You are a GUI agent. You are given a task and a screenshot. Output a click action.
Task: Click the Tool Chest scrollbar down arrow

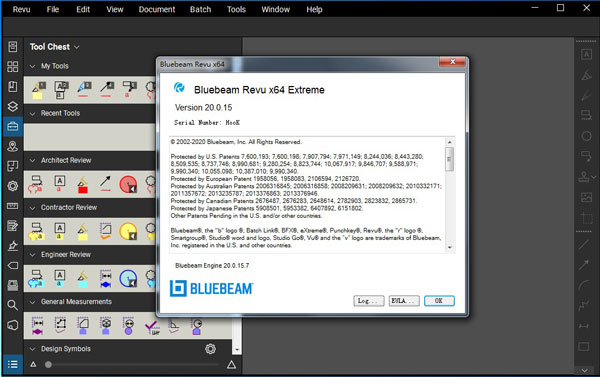point(237,349)
